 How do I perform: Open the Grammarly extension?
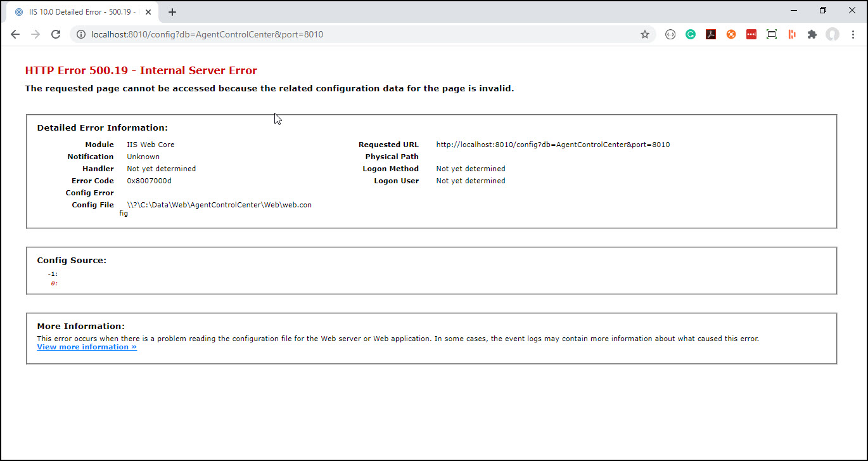[x=691, y=34]
